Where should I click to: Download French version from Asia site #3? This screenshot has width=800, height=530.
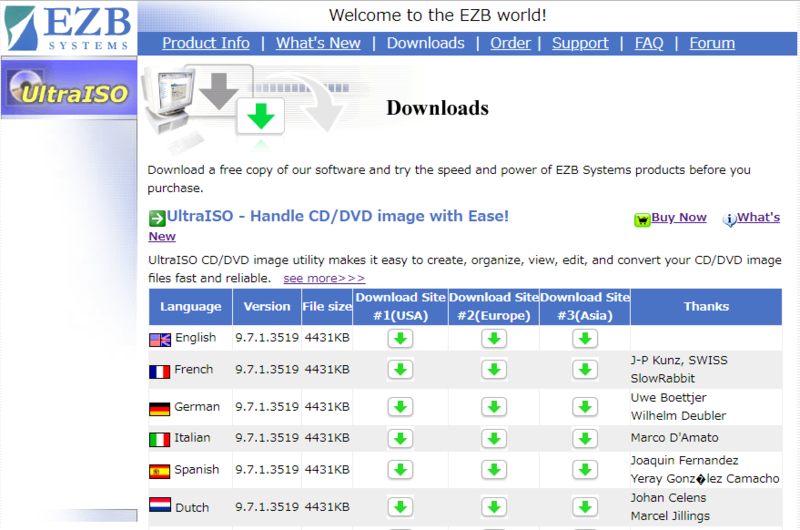[x=585, y=370]
